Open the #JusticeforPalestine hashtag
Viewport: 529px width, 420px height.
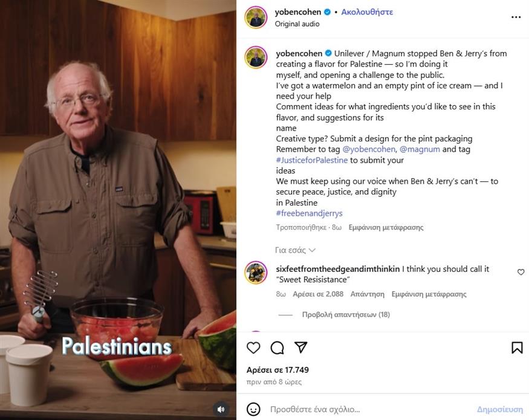(312, 160)
